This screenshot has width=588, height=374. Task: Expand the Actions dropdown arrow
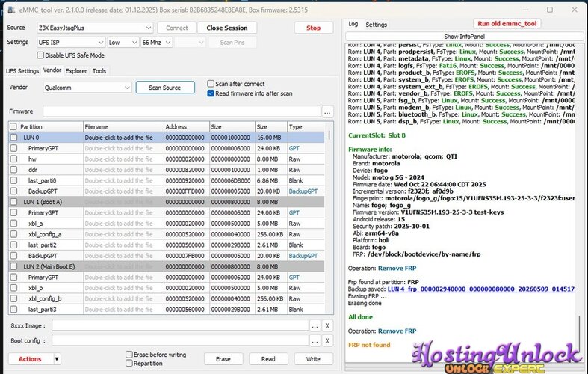tap(57, 359)
